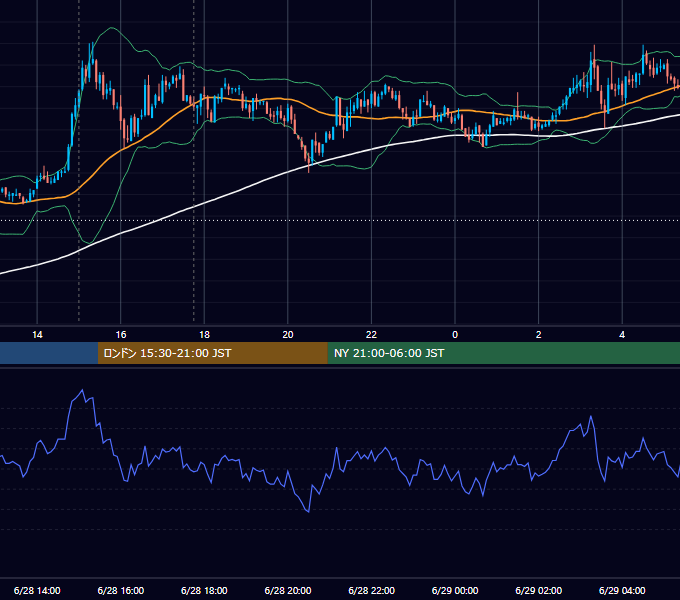The height and width of the screenshot is (600, 680).
Task: Click the 6/28 14:00 date label
Action: (x=37, y=590)
